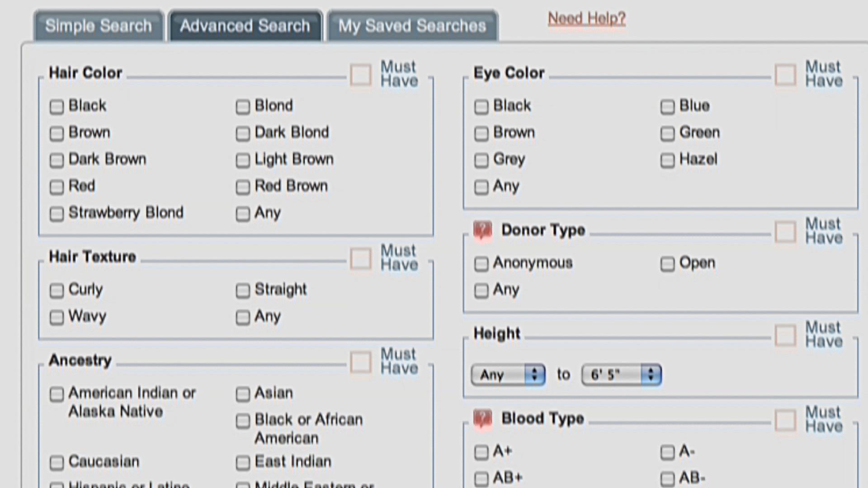This screenshot has width=868, height=488.
Task: Select Anonymous donor type option
Action: click(x=483, y=263)
